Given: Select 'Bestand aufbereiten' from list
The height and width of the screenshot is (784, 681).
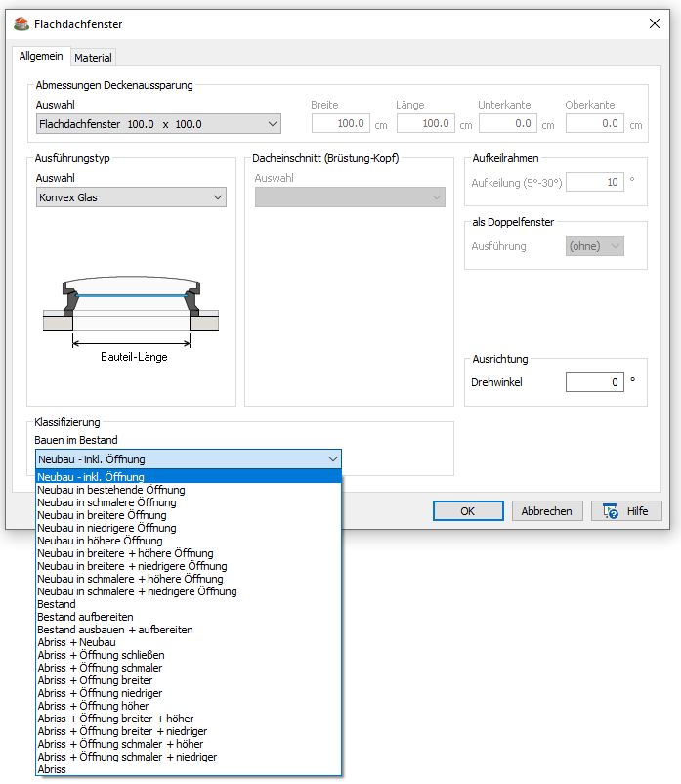Looking at the screenshot, I should click(85, 617).
